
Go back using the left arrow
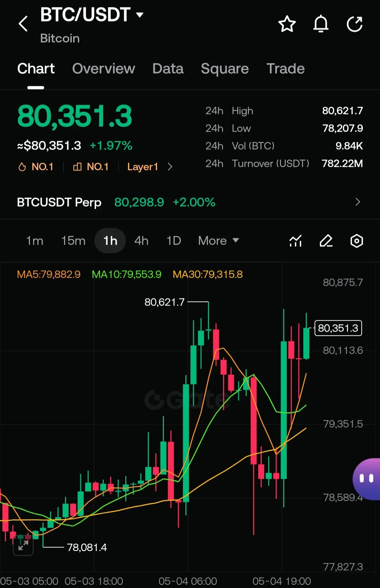coord(23,24)
